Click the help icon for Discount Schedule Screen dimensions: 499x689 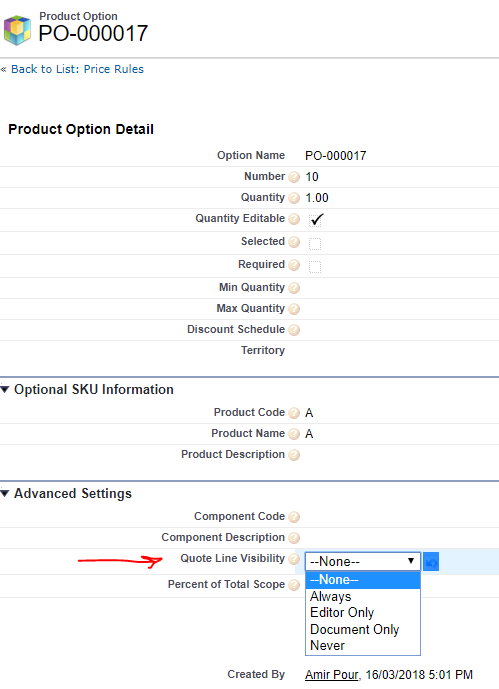(x=294, y=330)
